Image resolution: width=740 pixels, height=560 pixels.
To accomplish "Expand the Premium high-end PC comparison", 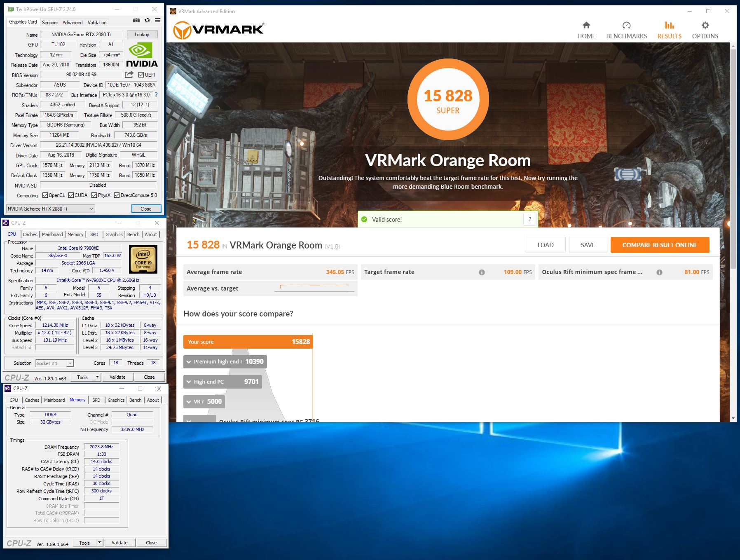I will [225, 362].
